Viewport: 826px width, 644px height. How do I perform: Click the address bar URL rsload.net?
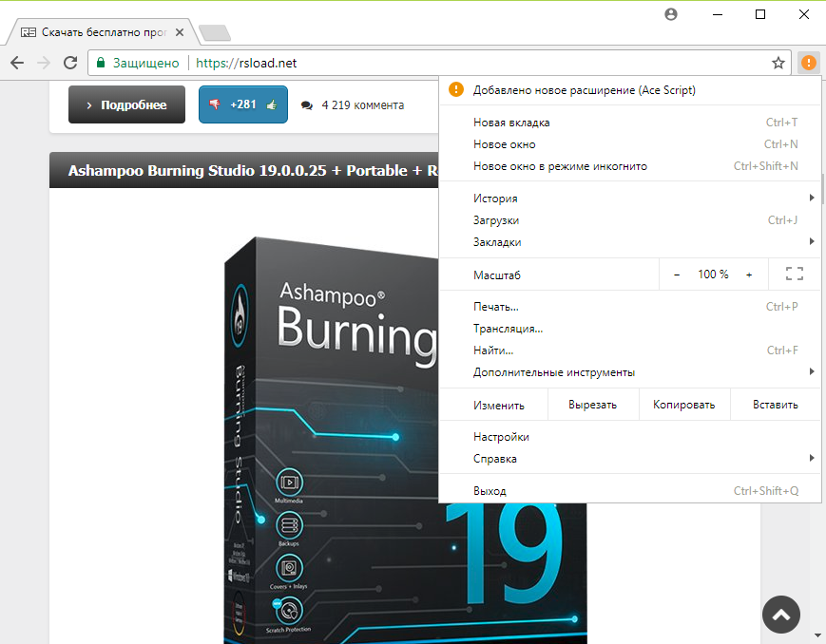click(246, 64)
